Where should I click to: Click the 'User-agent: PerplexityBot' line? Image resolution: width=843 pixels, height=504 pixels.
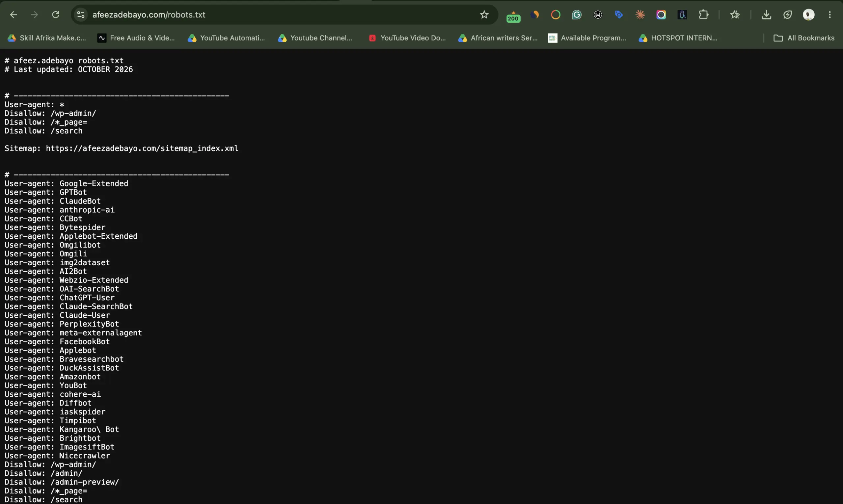click(62, 324)
